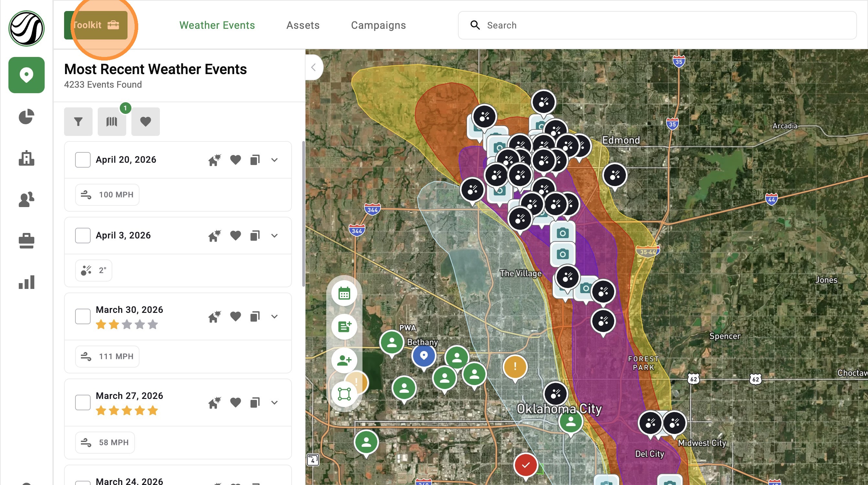
Task: Expand the March 30, 2026 event chevron
Action: pyautogui.click(x=274, y=316)
